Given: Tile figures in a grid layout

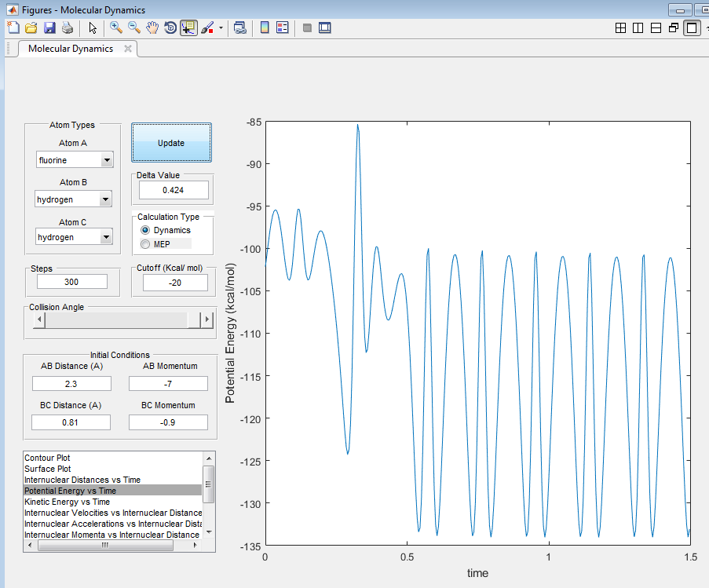Looking at the screenshot, I should [x=620, y=28].
